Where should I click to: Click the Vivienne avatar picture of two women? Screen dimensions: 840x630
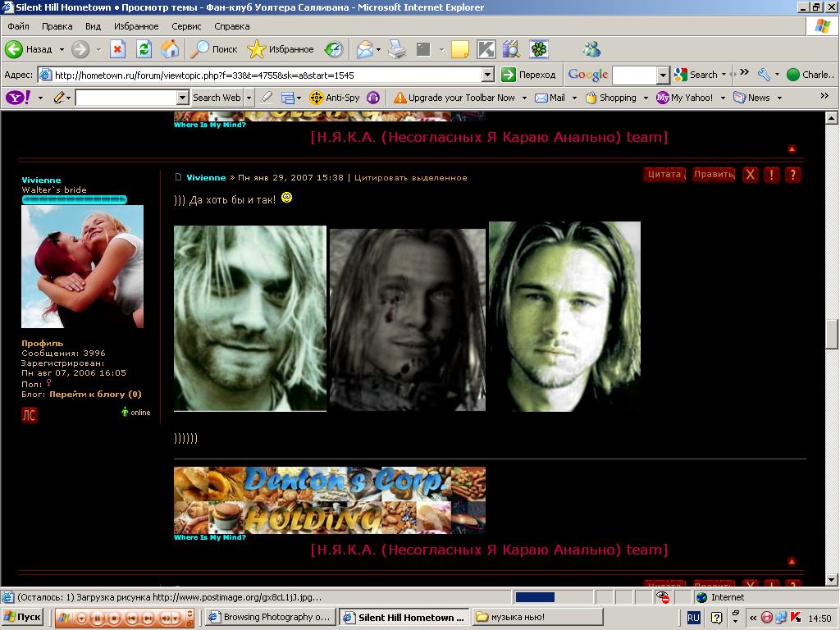click(82, 267)
